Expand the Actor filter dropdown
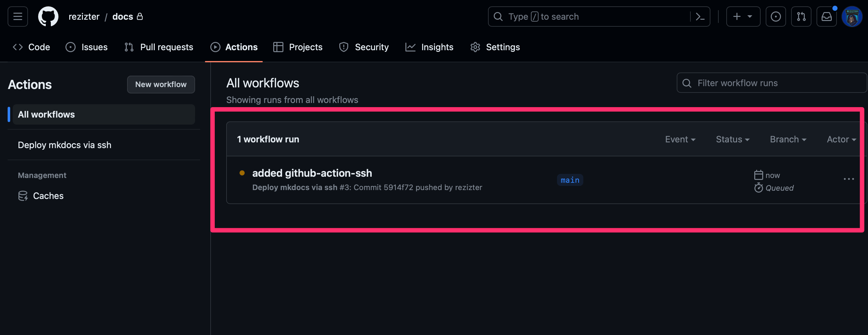This screenshot has height=335, width=868. 841,139
